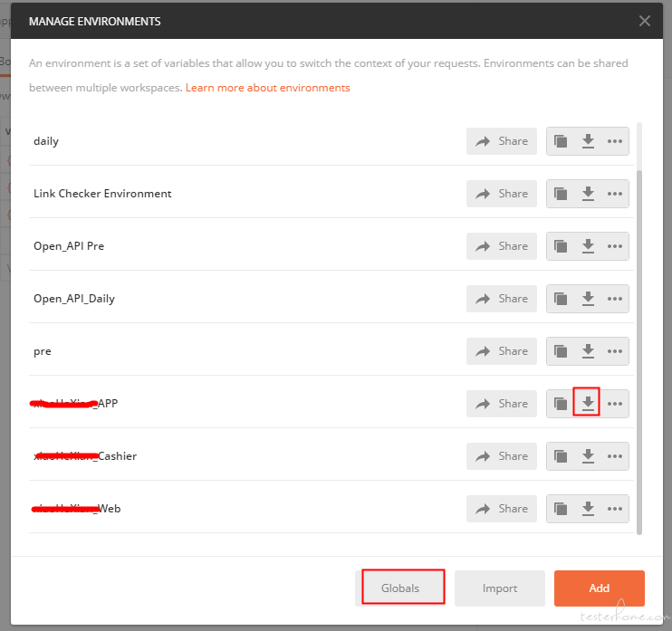Download the _Web environment
Image resolution: width=672 pixels, height=631 pixels.
pyautogui.click(x=588, y=509)
